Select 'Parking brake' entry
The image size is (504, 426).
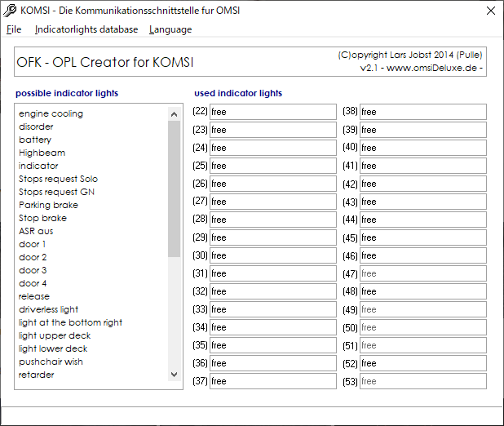coord(48,205)
